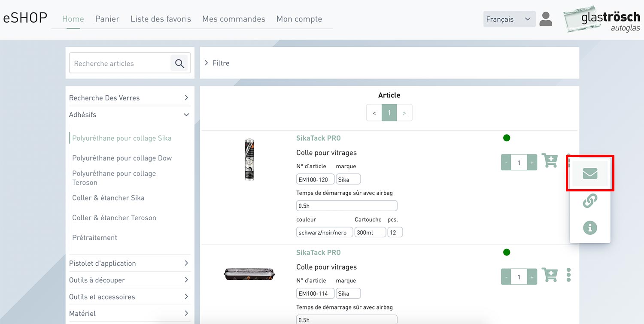The image size is (644, 324).
Task: Click the info icon in popup
Action: pyautogui.click(x=590, y=227)
